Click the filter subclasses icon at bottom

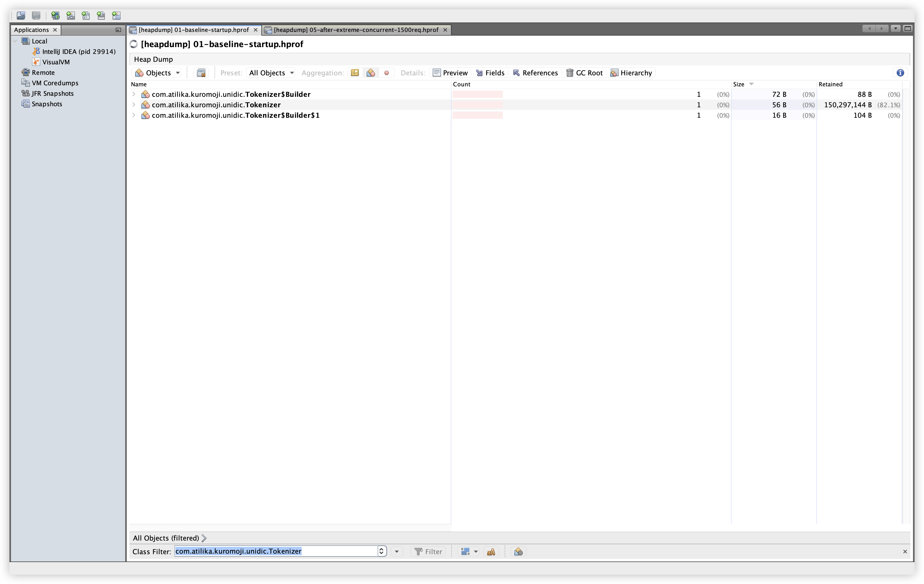pos(518,551)
